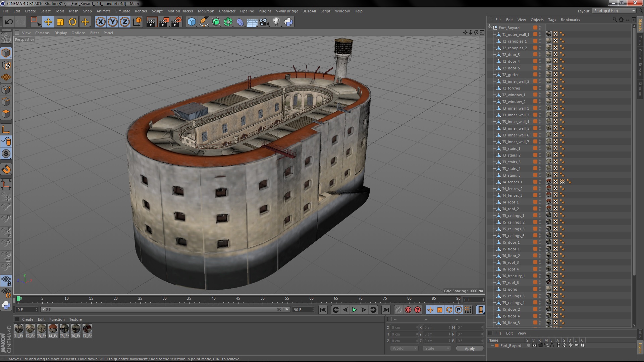Activate the Move tool in top toolbar
This screenshot has width=644, height=362.
tap(48, 22)
